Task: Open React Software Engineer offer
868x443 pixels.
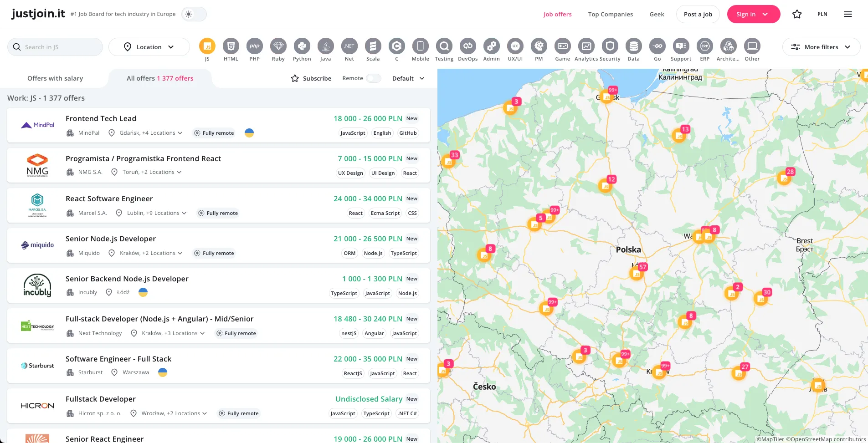Action: (219, 205)
